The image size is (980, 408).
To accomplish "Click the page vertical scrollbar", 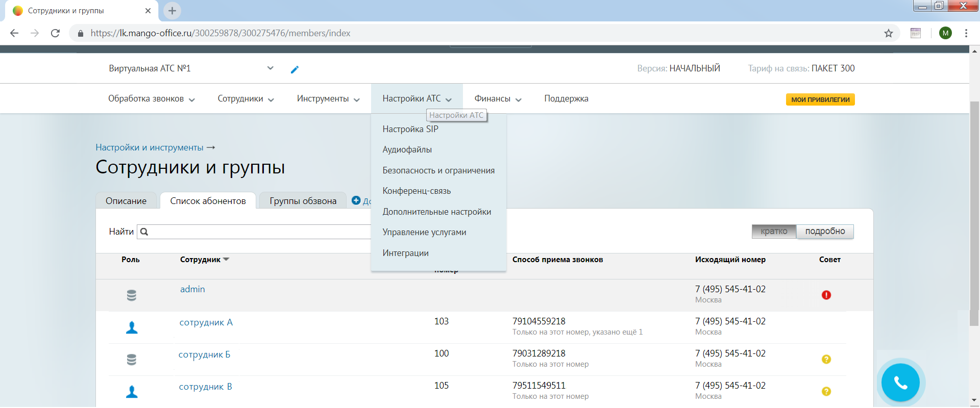I will 974,214.
